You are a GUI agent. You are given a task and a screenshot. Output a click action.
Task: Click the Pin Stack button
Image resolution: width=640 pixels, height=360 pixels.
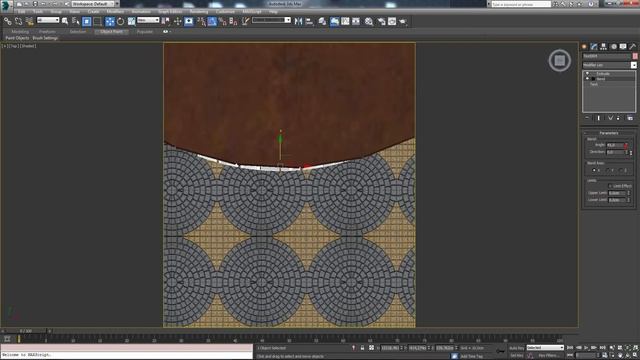(587, 118)
